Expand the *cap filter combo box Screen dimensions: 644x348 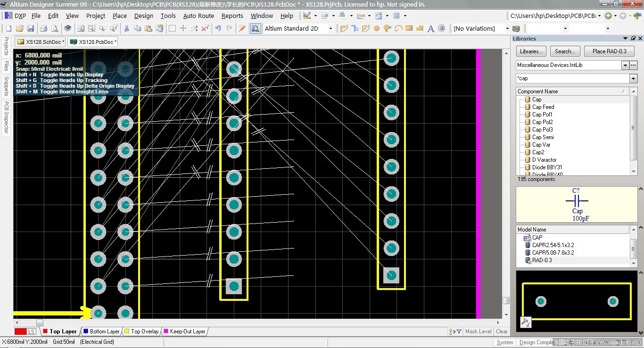[633, 78]
